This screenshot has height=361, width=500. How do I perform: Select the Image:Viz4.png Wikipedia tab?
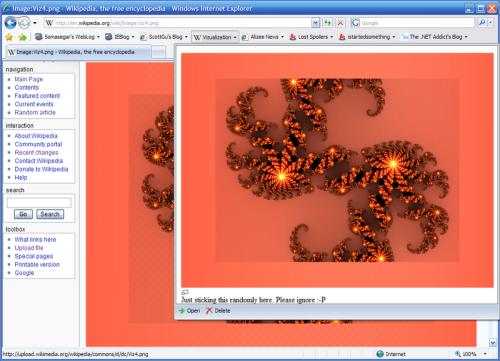tap(78, 52)
